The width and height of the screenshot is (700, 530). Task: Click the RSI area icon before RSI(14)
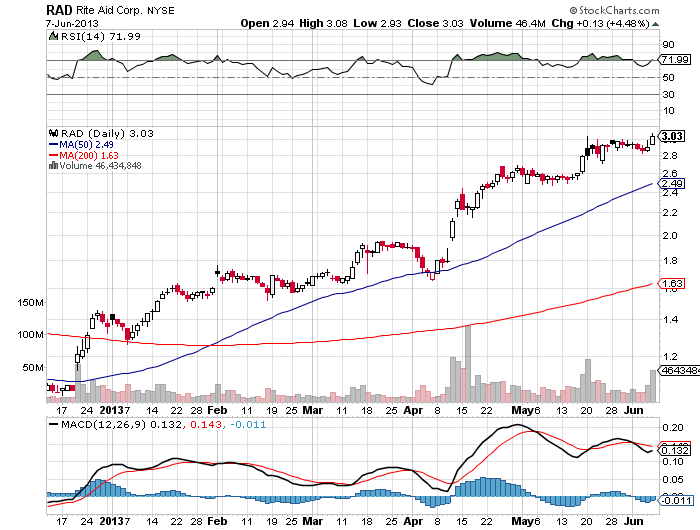pyautogui.click(x=53, y=36)
